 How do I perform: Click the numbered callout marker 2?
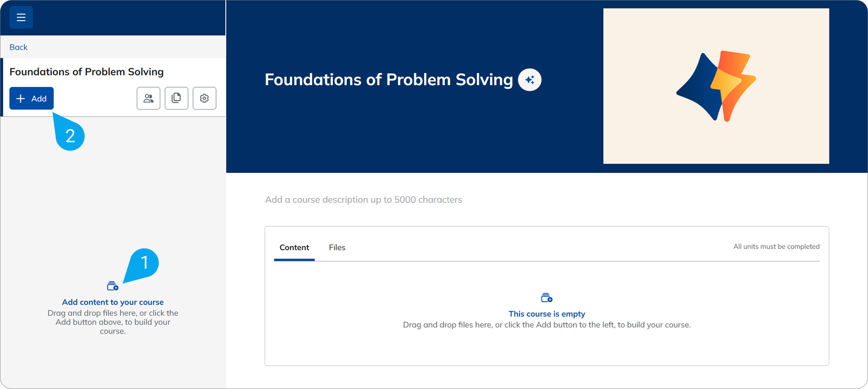coord(70,136)
